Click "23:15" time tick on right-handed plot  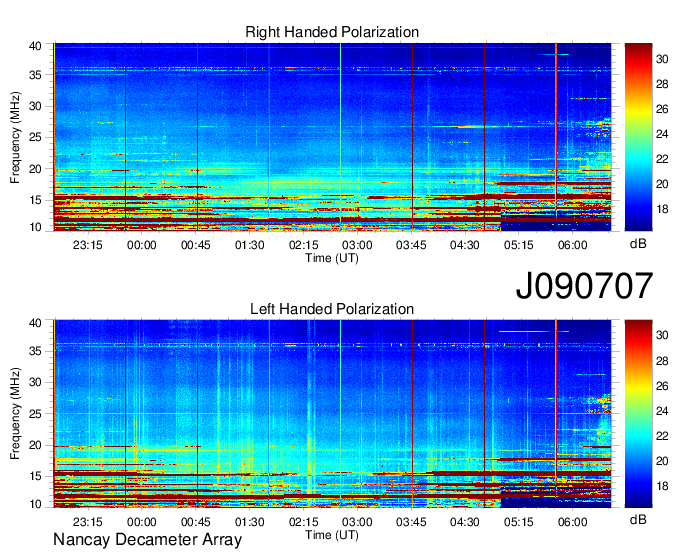(88, 245)
